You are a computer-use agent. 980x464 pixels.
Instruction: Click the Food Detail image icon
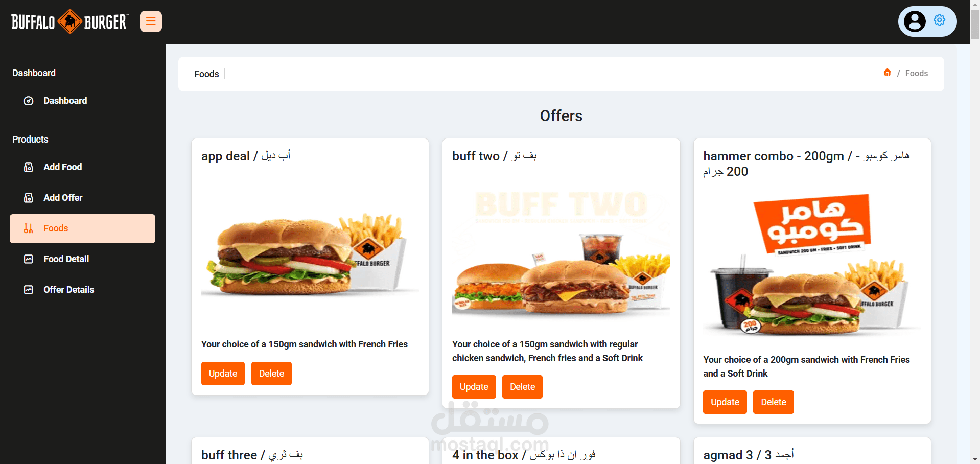tap(29, 259)
